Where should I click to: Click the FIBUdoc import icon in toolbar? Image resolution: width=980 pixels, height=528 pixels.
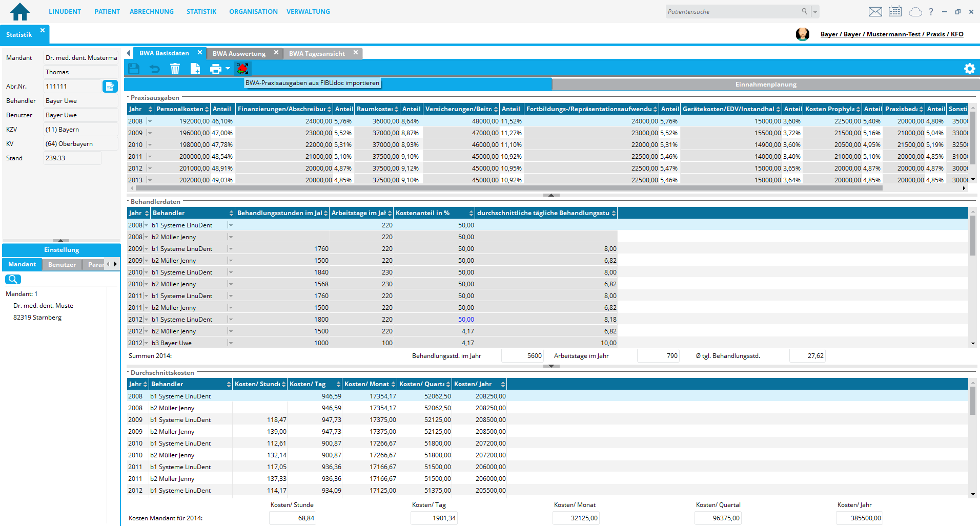pyautogui.click(x=242, y=69)
